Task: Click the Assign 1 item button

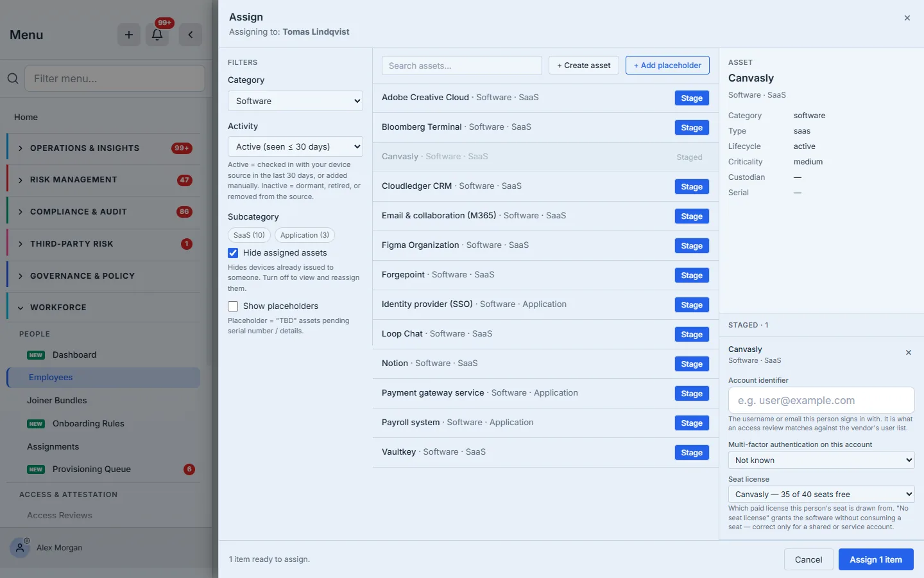Action: pos(876,559)
